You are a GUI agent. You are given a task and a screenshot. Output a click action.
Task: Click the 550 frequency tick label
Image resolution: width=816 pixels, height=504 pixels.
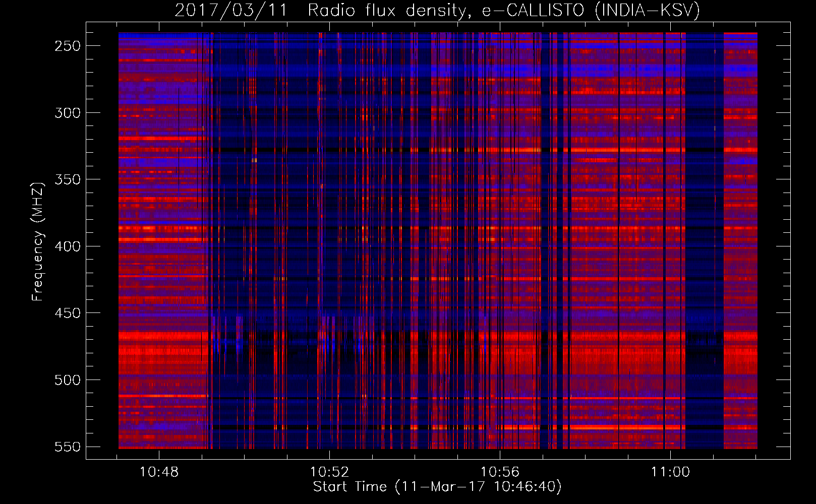68,447
